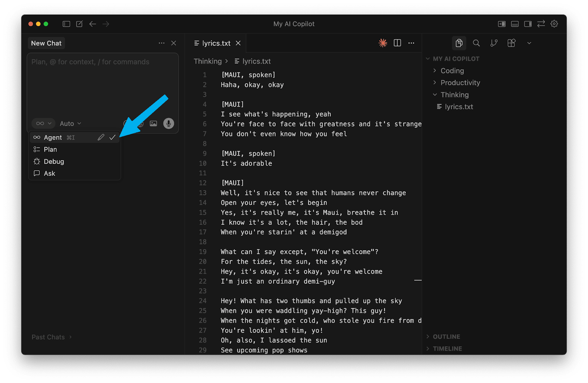Click line number 19 in the gutter

click(x=203, y=252)
